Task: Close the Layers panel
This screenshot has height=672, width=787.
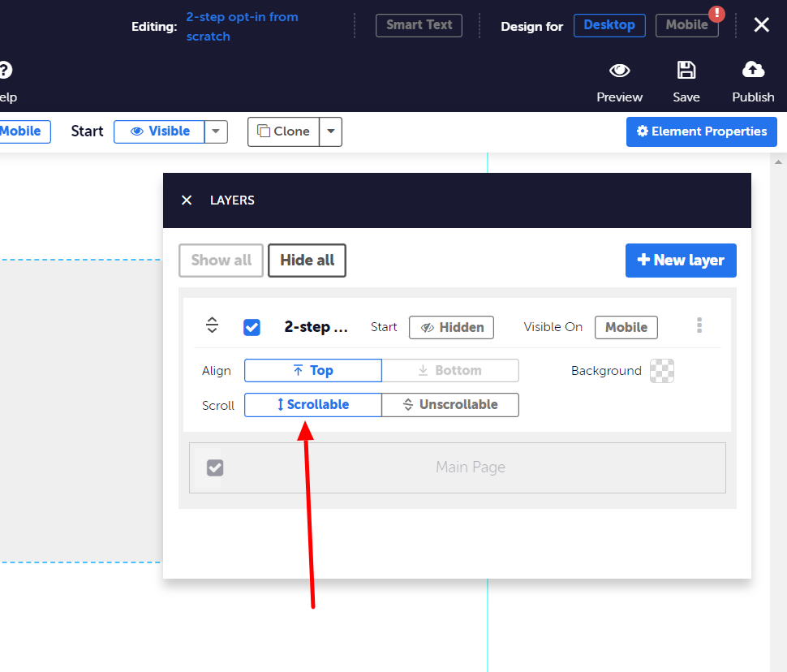Action: [187, 200]
